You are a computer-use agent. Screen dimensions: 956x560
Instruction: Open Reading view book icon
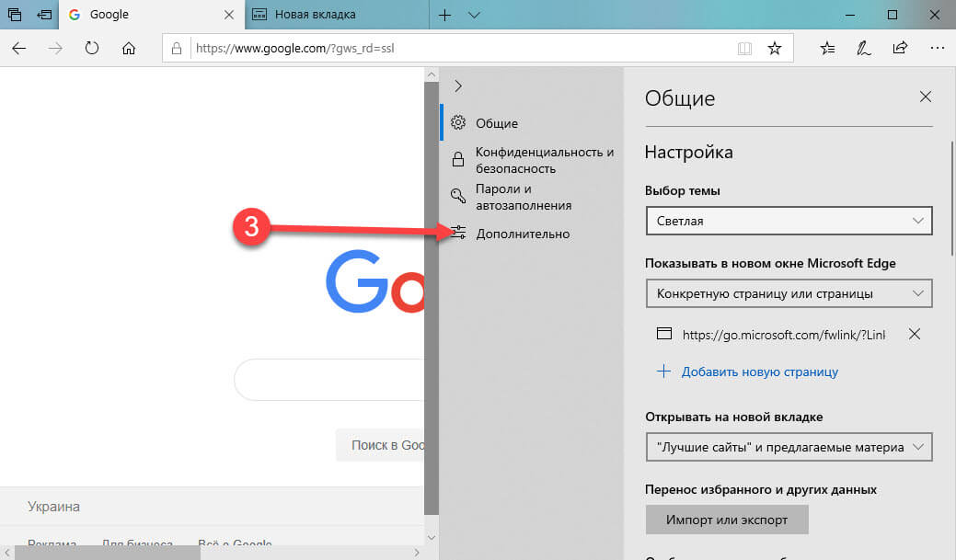[x=744, y=48]
